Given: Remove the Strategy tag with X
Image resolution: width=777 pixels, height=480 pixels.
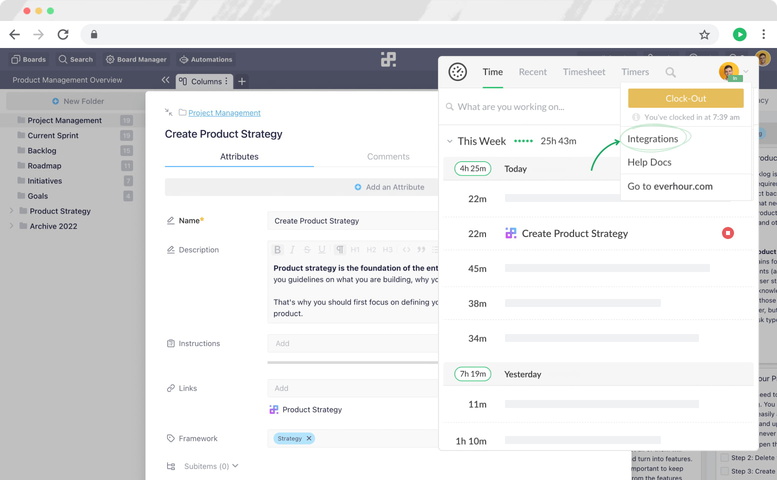Looking at the screenshot, I should (309, 438).
